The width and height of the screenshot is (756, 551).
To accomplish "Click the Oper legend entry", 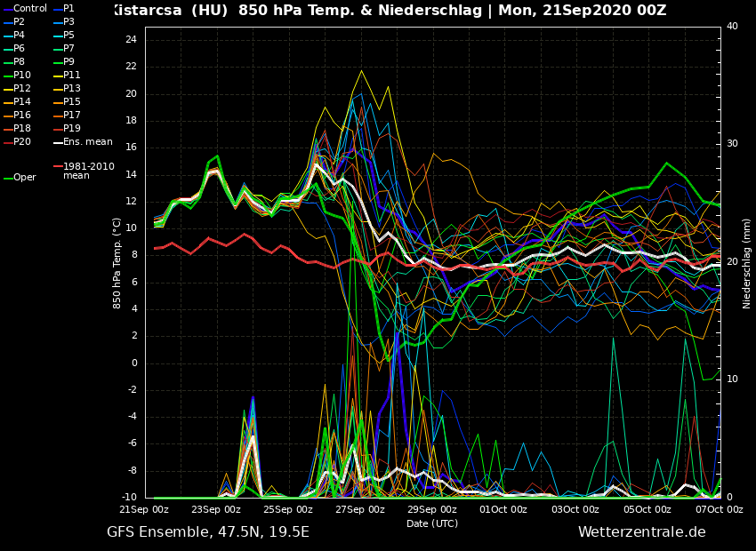I will pos(24,178).
